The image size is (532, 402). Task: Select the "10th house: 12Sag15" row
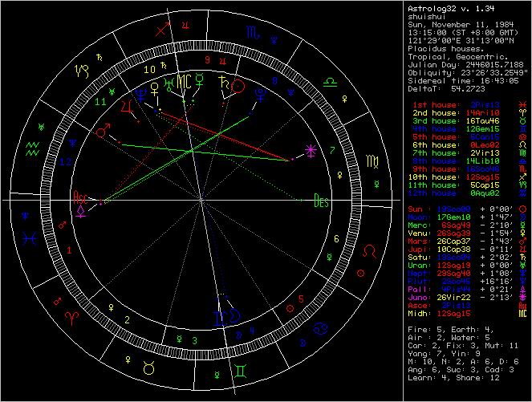[x=468, y=177]
